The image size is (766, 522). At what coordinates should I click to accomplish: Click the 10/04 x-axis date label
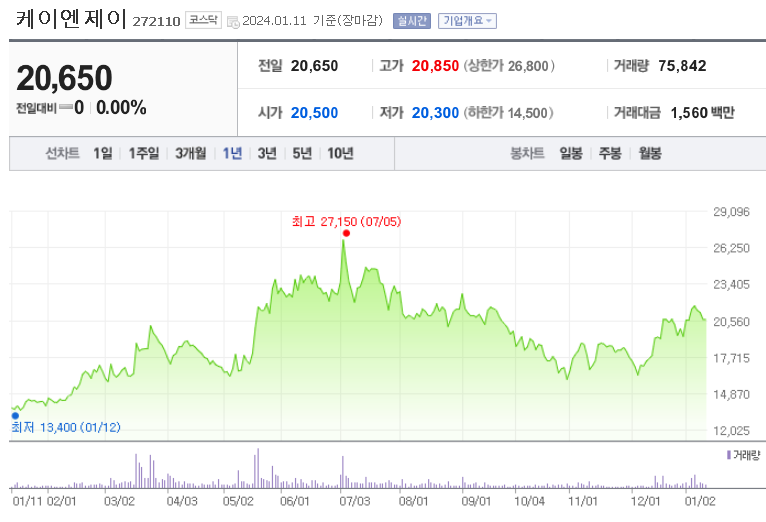tap(530, 501)
